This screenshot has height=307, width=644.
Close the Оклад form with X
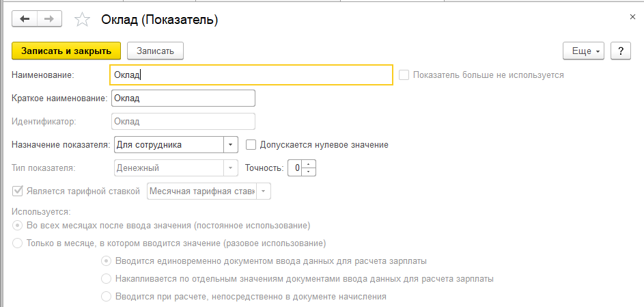(630, 14)
